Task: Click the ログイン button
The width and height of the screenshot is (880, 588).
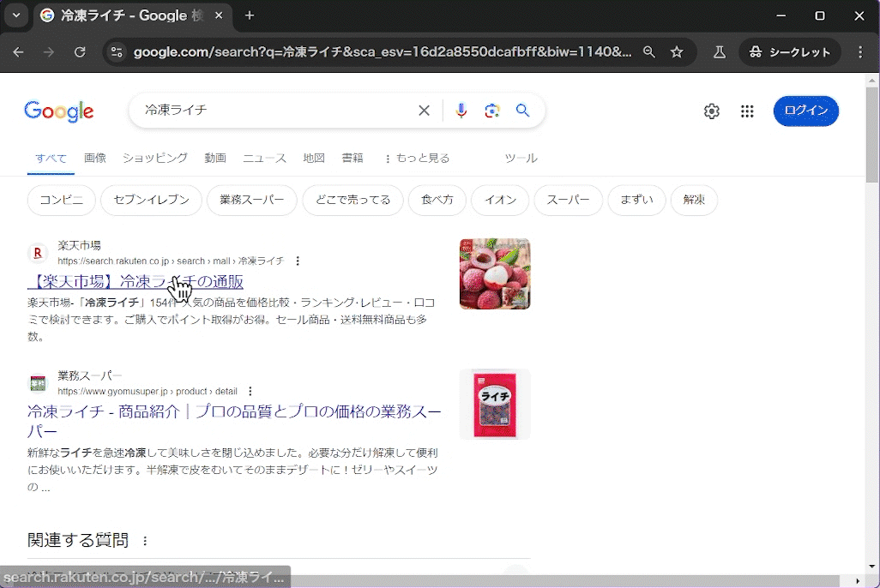Action: coord(806,111)
